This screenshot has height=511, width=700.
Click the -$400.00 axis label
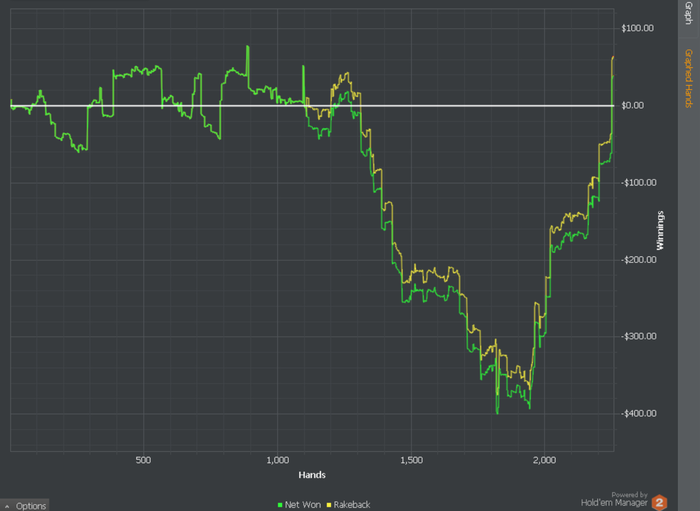pyautogui.click(x=639, y=414)
